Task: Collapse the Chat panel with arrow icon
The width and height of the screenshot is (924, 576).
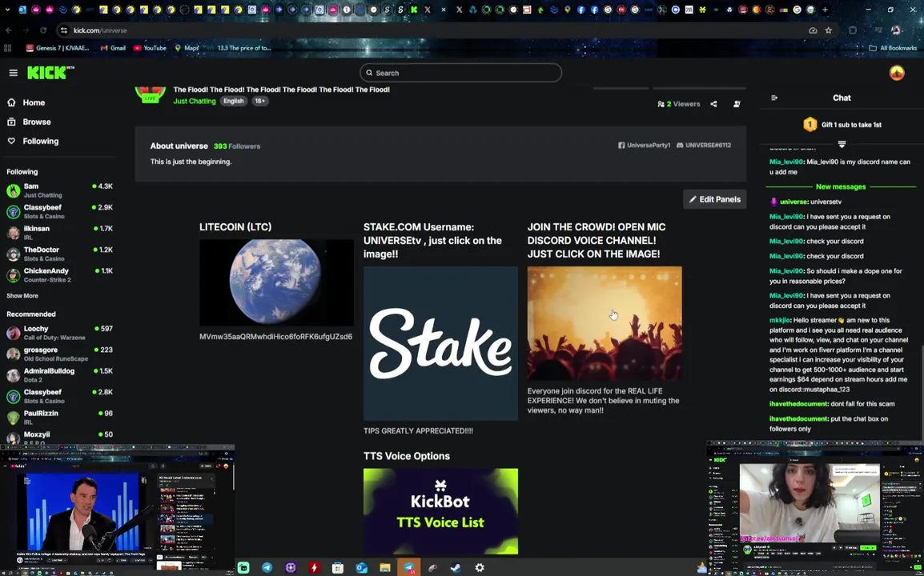Action: pos(774,98)
